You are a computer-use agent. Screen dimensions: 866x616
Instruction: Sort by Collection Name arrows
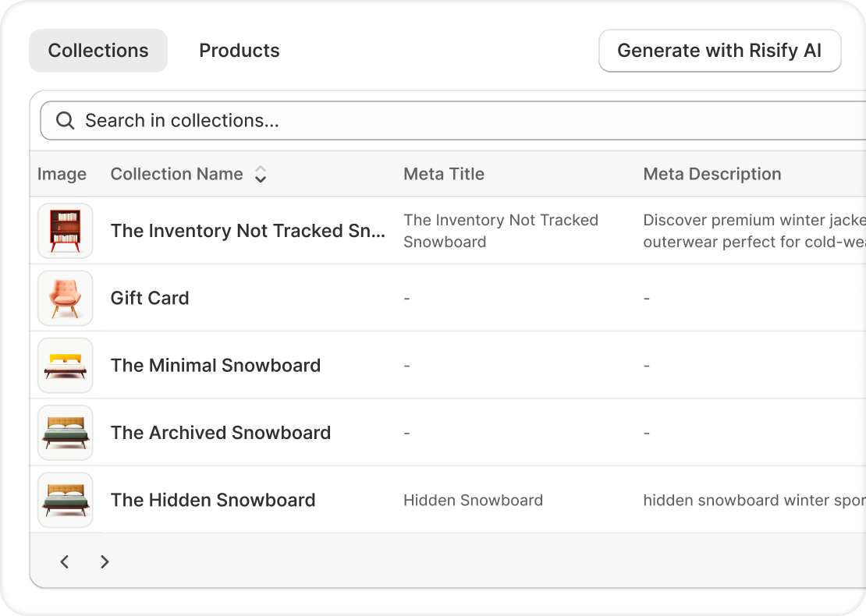coord(261,175)
